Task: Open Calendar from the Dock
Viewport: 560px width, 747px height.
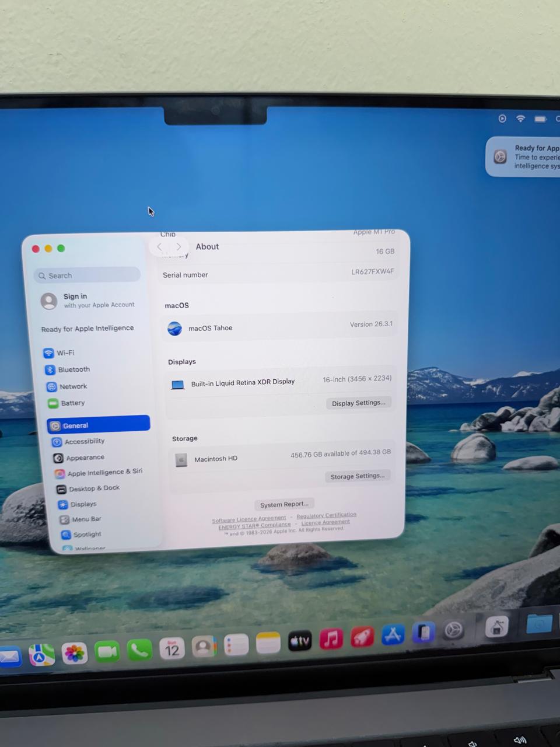Action: coord(171,648)
